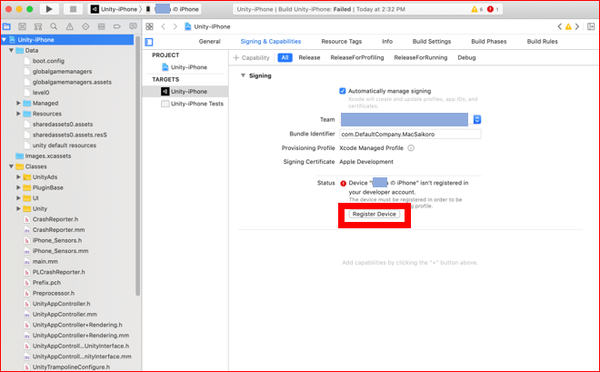Image resolution: width=600 pixels, height=372 pixels.
Task: Click the Run play button
Action: [x=49, y=9]
